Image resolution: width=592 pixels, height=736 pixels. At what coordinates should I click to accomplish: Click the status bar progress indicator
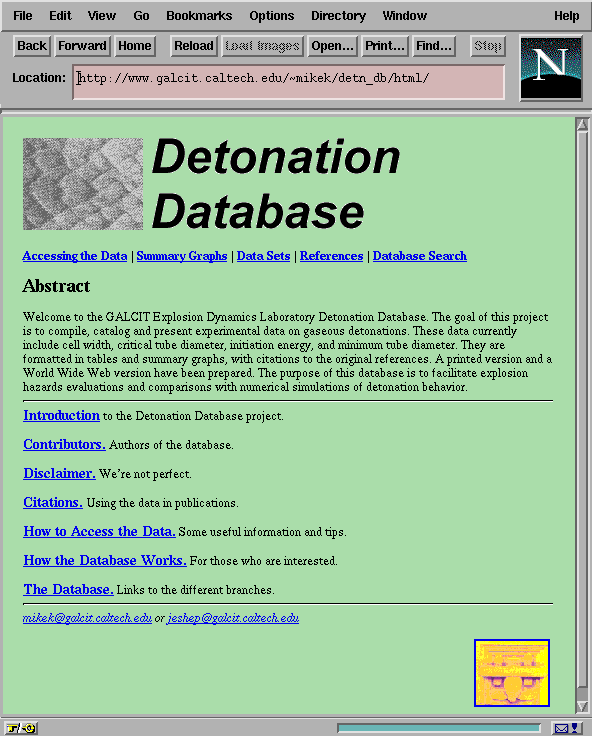[439, 728]
